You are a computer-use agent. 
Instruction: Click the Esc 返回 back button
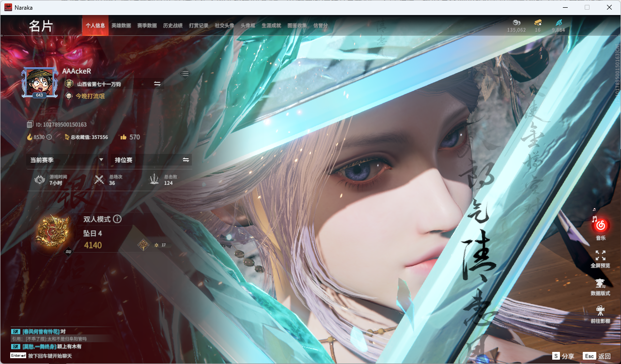(597, 356)
